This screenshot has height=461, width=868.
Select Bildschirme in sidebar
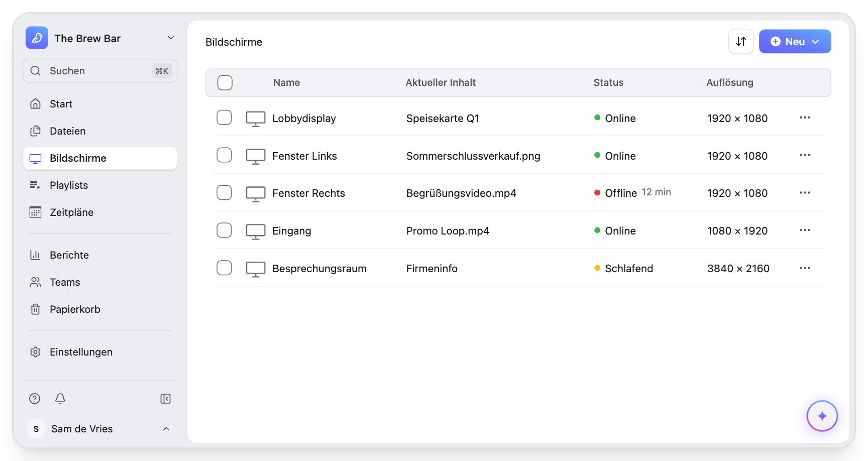pos(100,158)
